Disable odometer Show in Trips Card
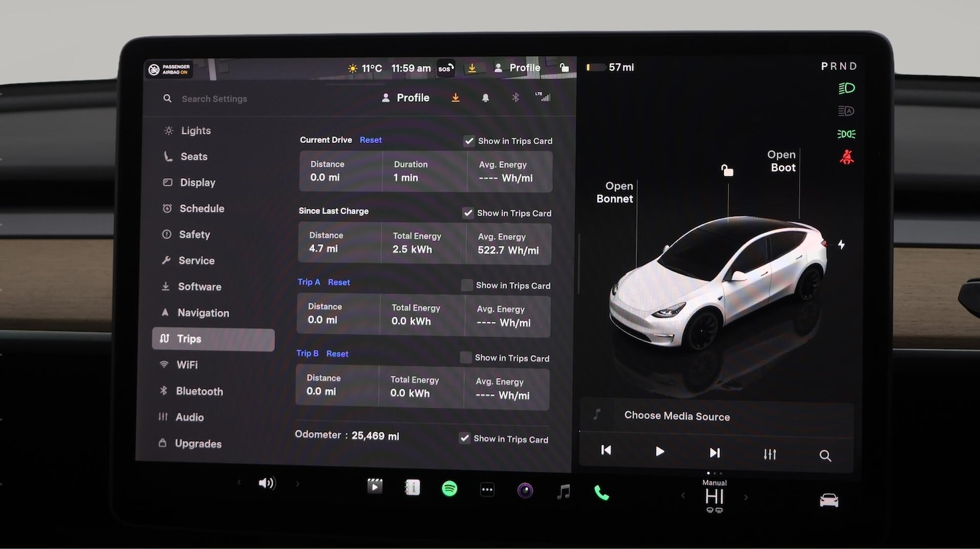Screen dimensions: 980x549 click(x=465, y=438)
